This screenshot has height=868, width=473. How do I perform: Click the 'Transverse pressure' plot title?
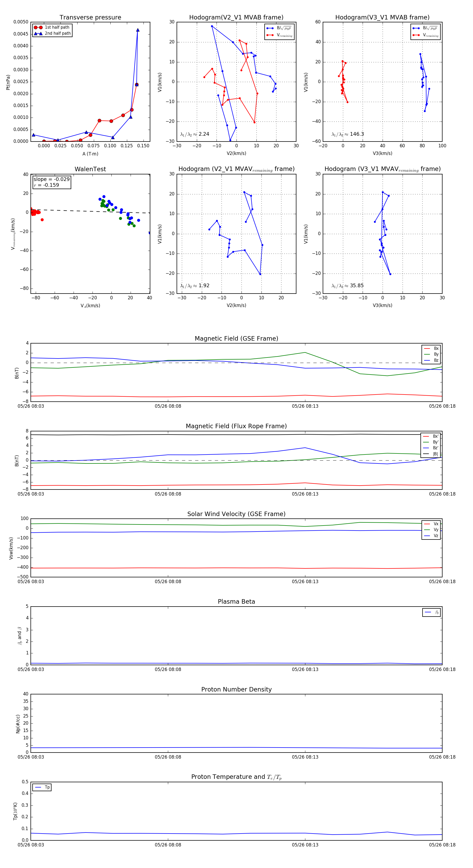90,18
